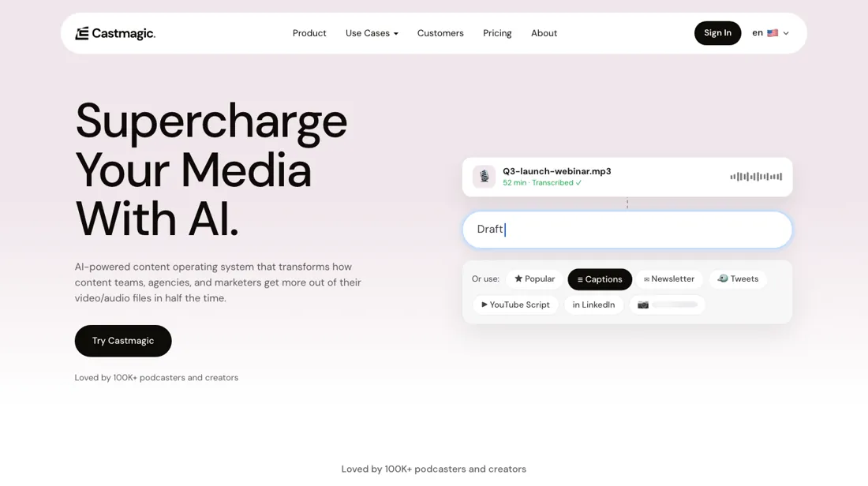
Task: Choose the Tweets chip
Action: 737,279
